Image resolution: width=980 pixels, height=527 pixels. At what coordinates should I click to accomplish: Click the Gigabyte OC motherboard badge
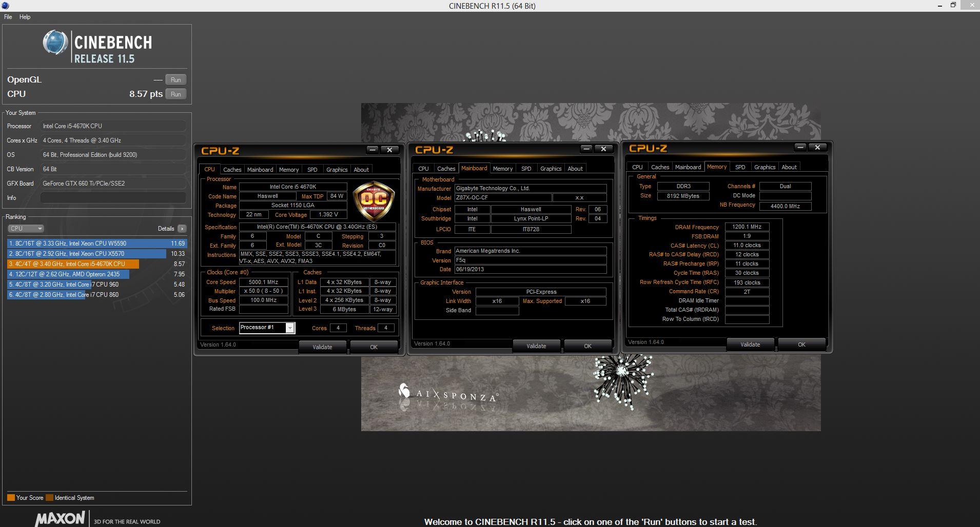[374, 200]
